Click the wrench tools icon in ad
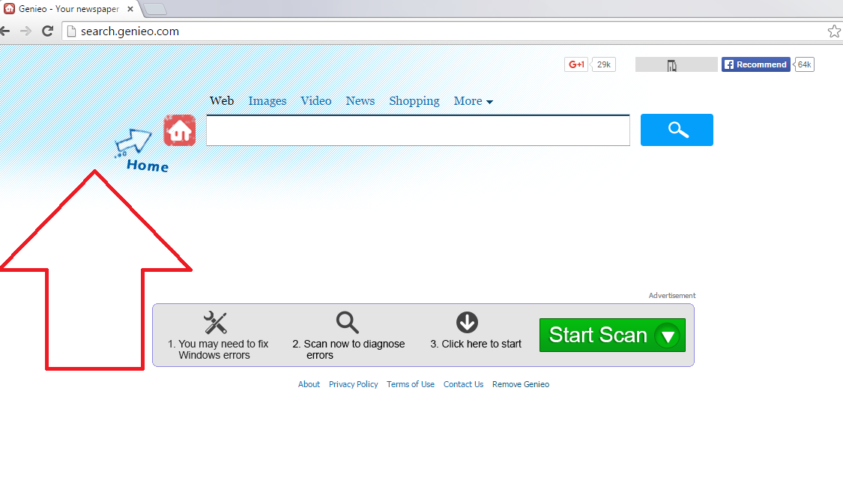Screen dimensions: 843x504 [x=215, y=322]
